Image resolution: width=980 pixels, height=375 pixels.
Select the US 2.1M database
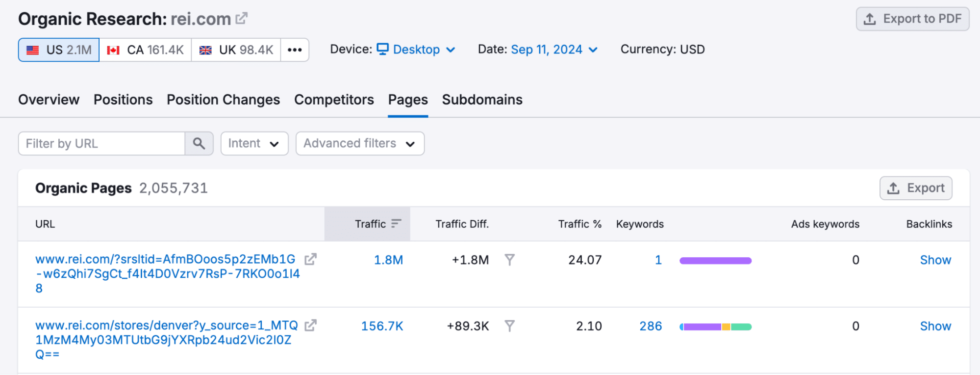tap(59, 50)
